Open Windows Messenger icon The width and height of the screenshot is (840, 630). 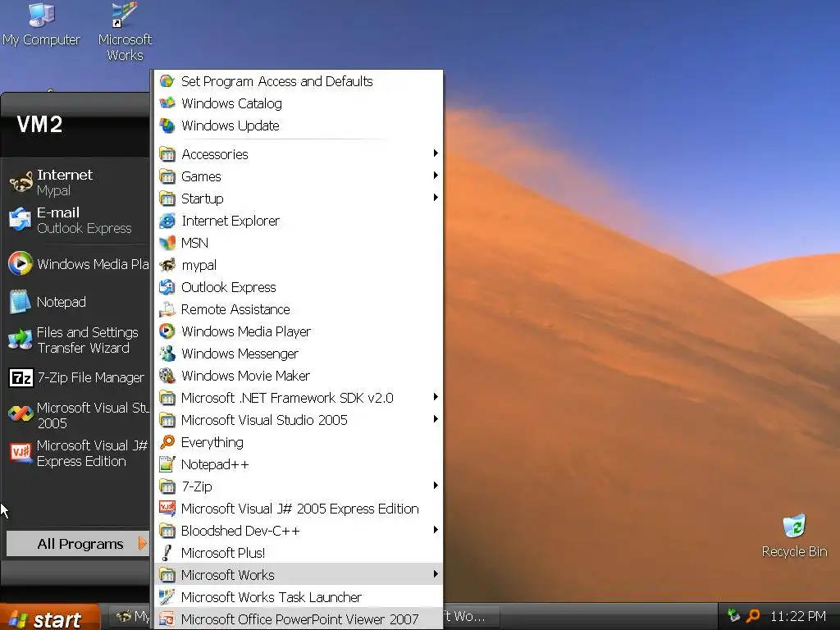coord(167,354)
